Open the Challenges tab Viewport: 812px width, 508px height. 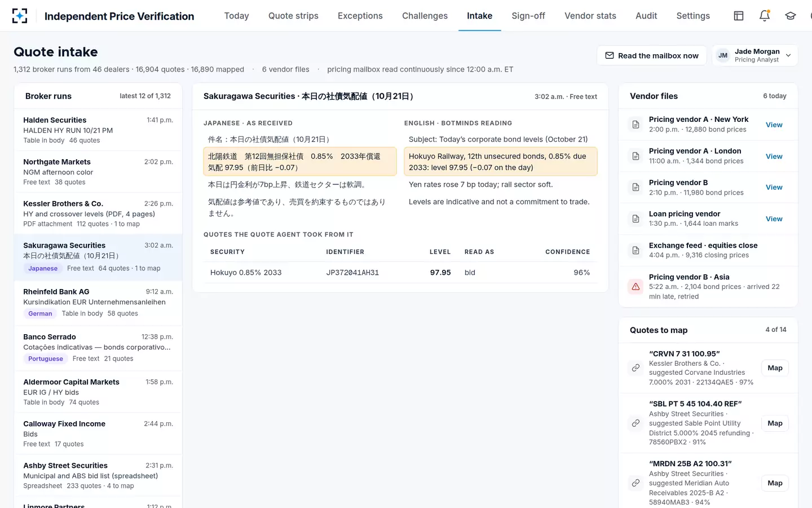pos(425,16)
